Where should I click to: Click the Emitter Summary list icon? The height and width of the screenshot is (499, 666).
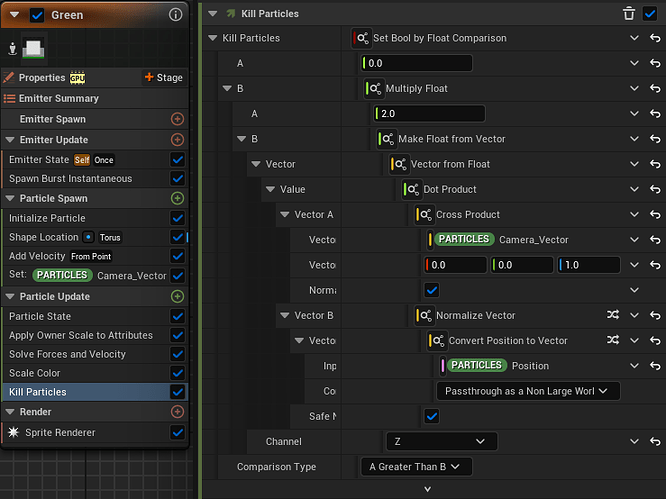(x=9, y=99)
